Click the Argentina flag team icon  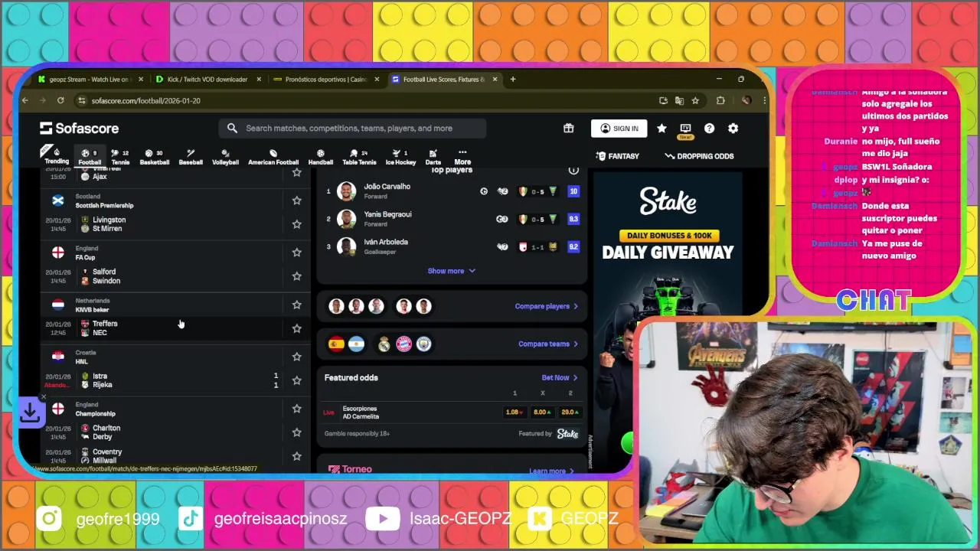[x=356, y=344]
